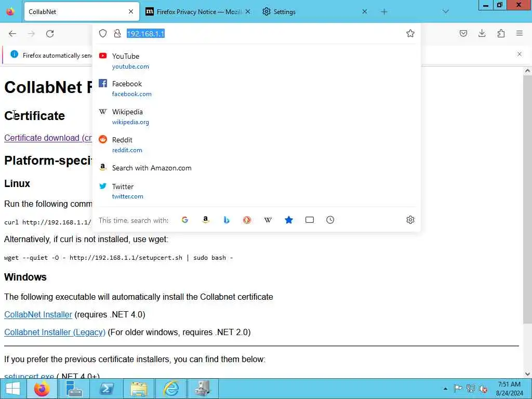Screen dimensions: 532x399
Task: Open a new tab
Action: click(384, 12)
